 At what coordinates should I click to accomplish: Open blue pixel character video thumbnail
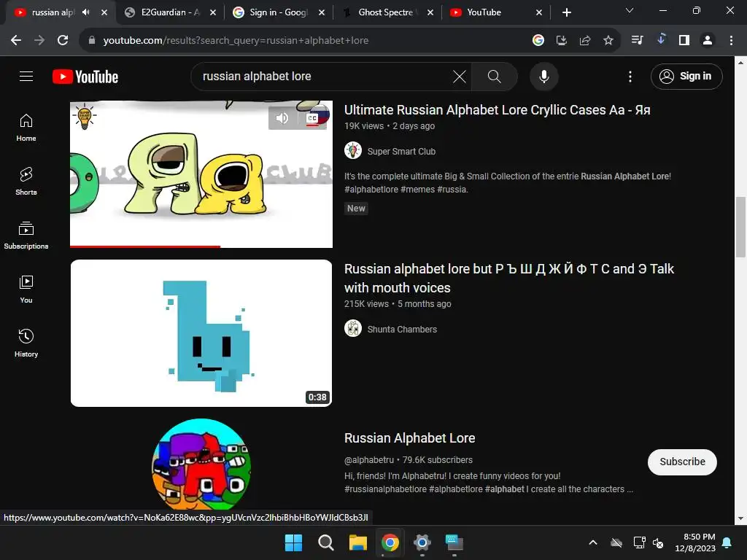[x=201, y=333]
